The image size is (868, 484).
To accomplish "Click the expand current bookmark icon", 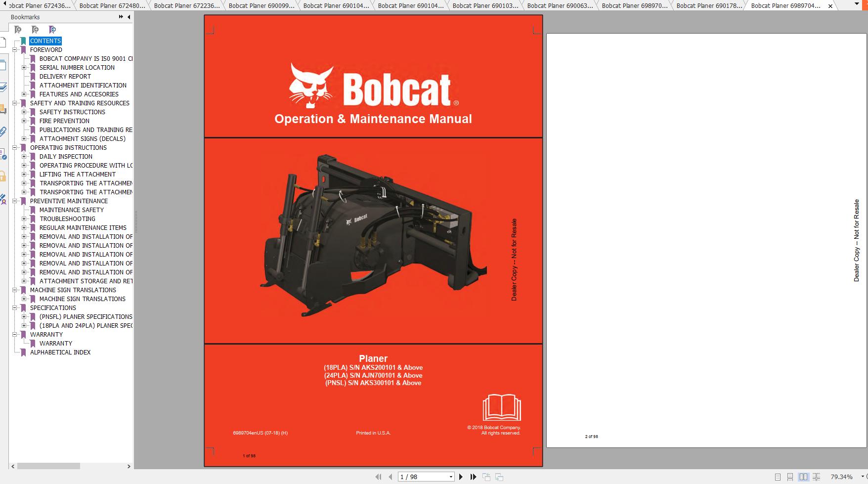I will coord(51,29).
